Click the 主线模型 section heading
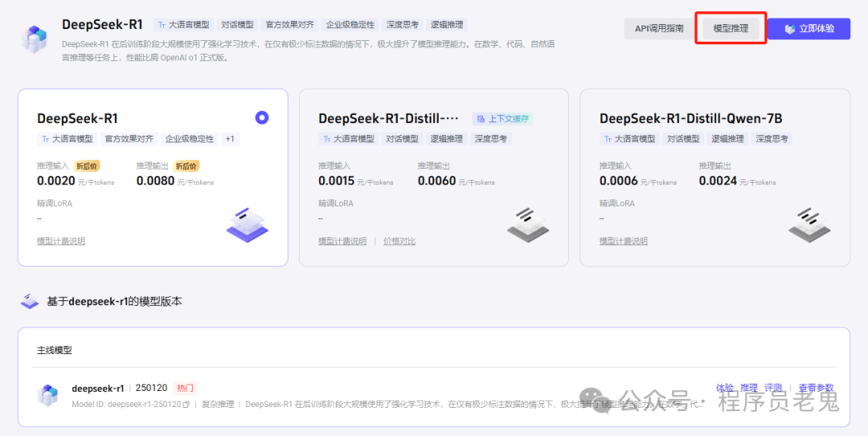Image resolution: width=868 pixels, height=436 pixels. (x=55, y=350)
